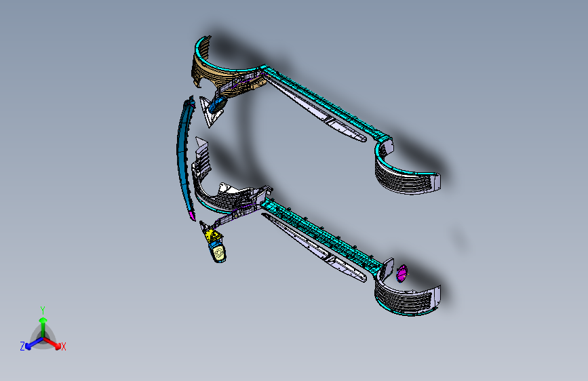Image resolution: width=588 pixels, height=381 pixels.
Task: Select the magenta fuel filler cap part
Action: click(x=401, y=273)
